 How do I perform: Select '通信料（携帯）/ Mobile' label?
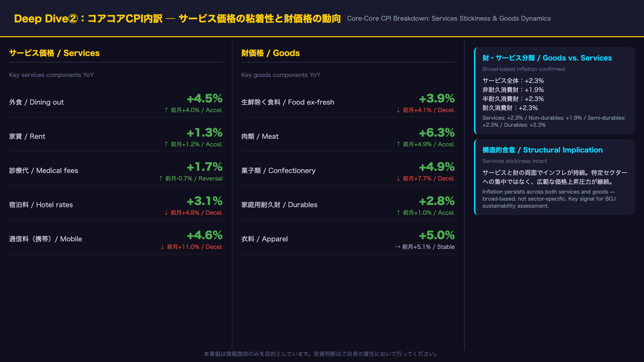pos(46,239)
